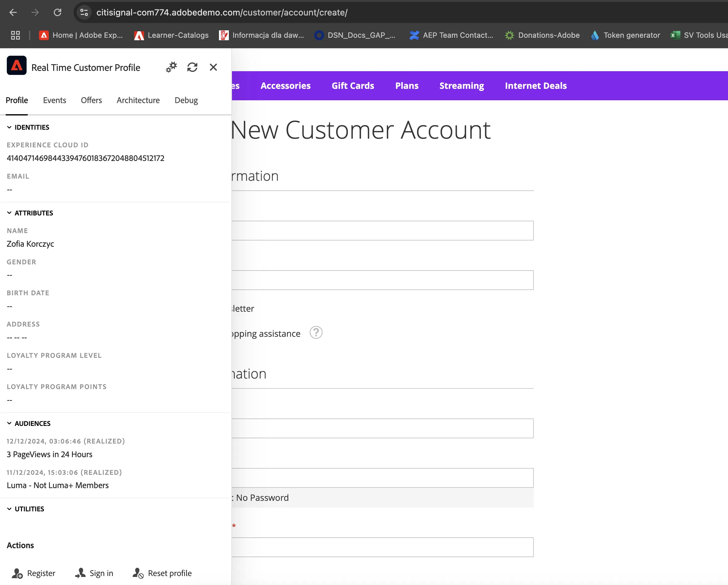Click the Register user icon

(17, 573)
